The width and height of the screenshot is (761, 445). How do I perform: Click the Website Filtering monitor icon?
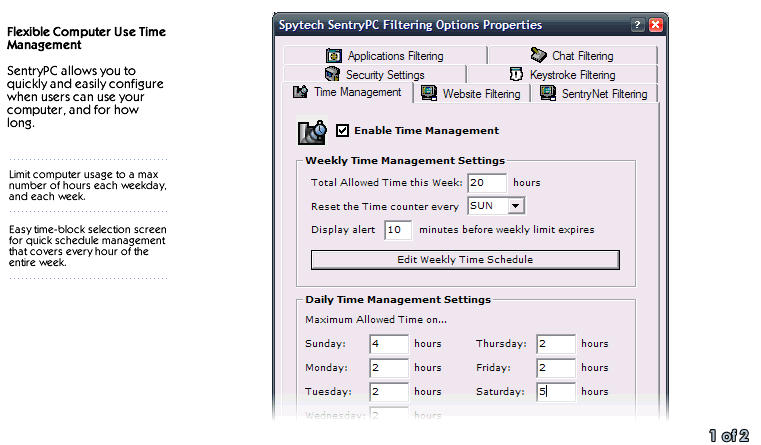click(x=429, y=93)
